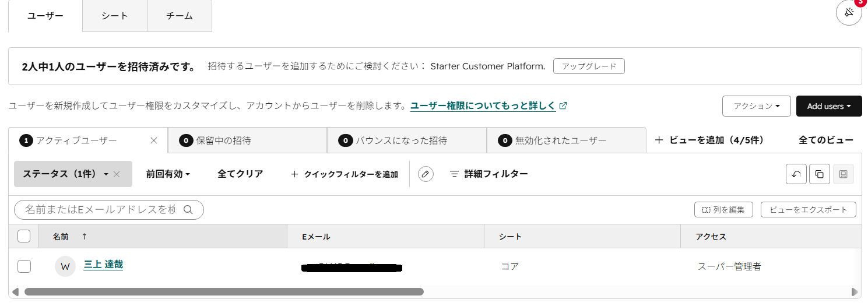868x306 pixels.
Task: Tick the checkbox for 三上 達哉
Action: [x=24, y=266]
